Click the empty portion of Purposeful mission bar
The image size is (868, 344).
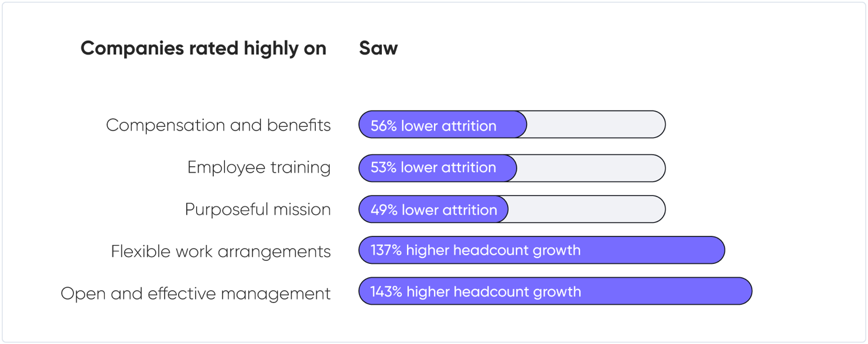tap(587, 209)
